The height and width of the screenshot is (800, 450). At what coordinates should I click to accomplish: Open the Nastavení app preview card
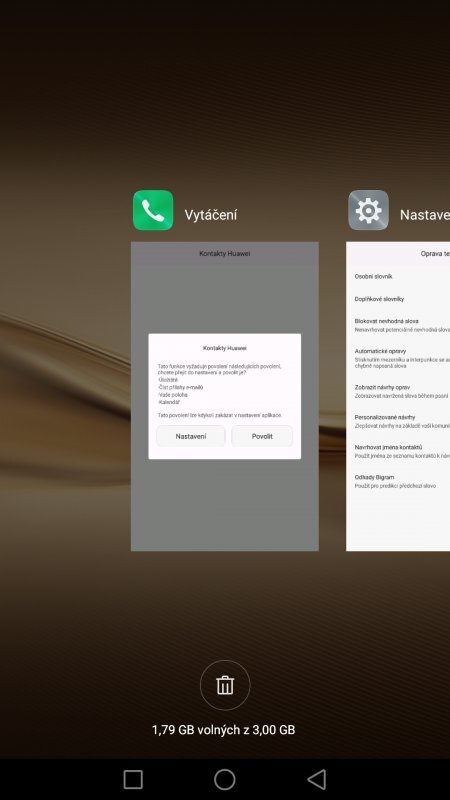[x=398, y=396]
